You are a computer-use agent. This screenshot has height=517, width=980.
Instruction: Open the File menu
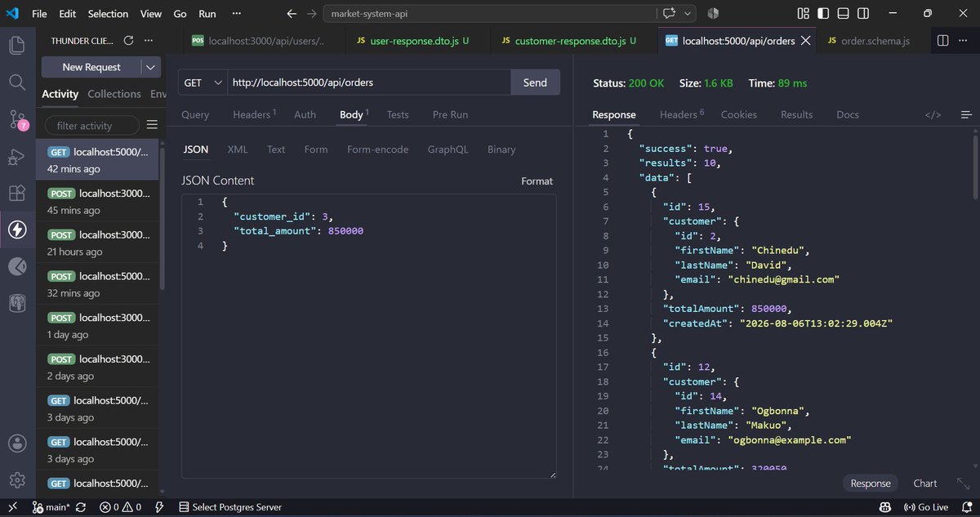(x=39, y=14)
